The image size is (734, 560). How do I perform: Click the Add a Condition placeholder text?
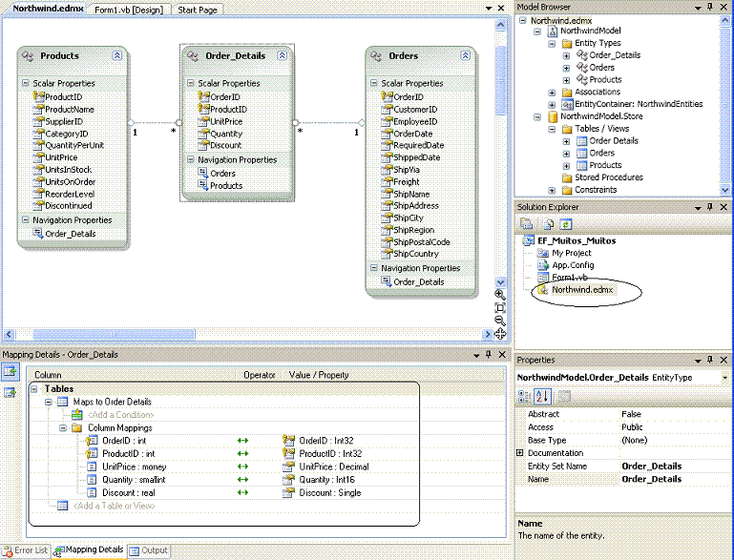[x=121, y=415]
